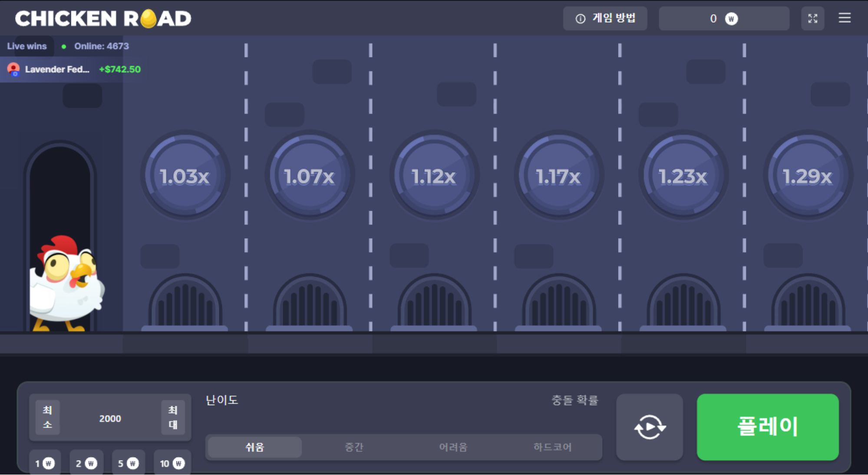Screen dimensions: 868x475
Task: Open Lavender Fed... live win entry
Action: 74,69
